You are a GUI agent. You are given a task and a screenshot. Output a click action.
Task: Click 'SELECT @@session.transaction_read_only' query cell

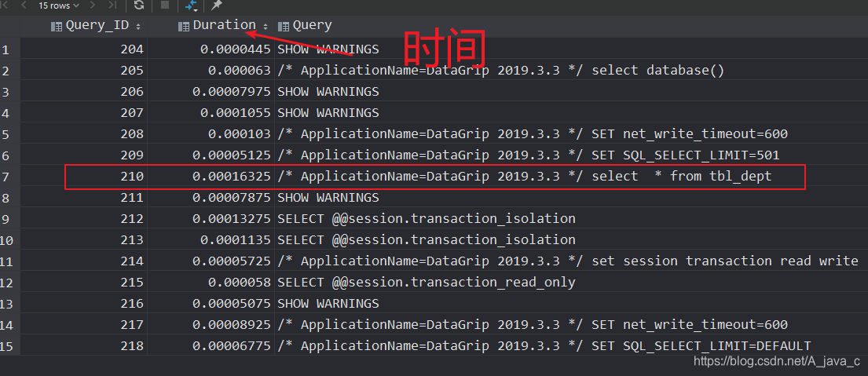[x=427, y=283]
